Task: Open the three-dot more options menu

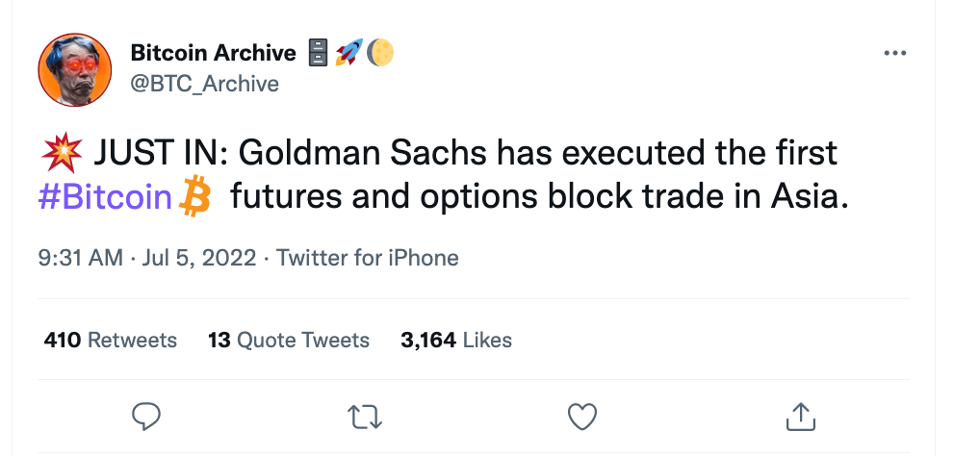Action: [x=895, y=54]
